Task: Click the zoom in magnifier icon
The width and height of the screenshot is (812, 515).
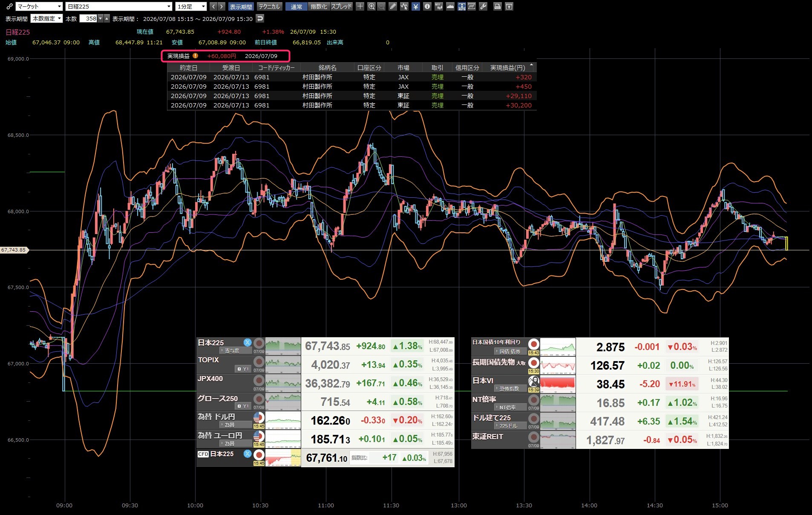Action: click(371, 6)
